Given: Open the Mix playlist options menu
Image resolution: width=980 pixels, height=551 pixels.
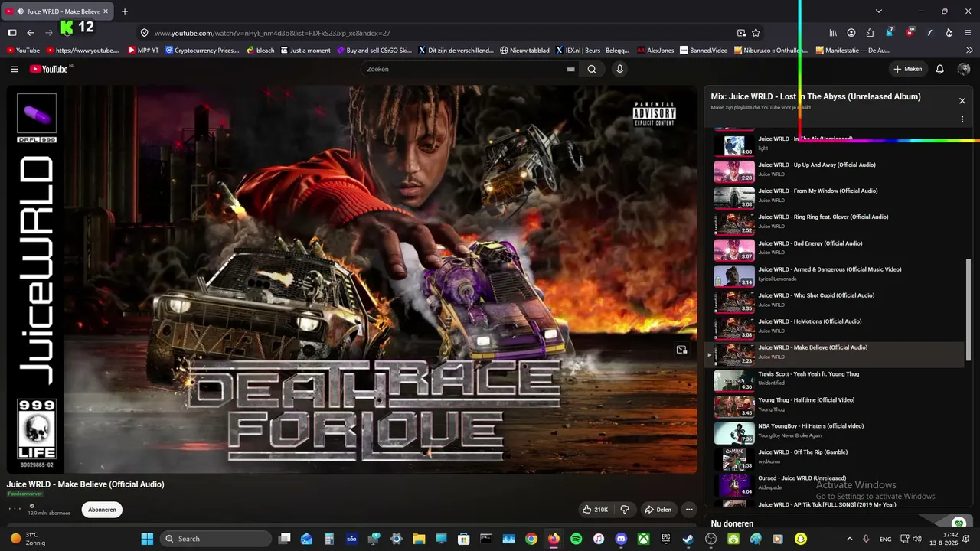Looking at the screenshot, I should [x=962, y=119].
